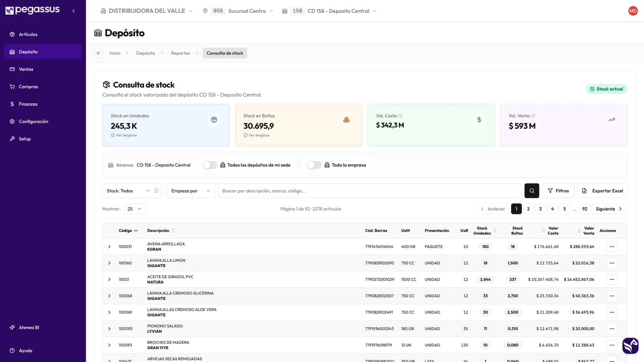The width and height of the screenshot is (644, 362).
Task: Focus the Buscar por descripción search field
Action: [369, 191]
